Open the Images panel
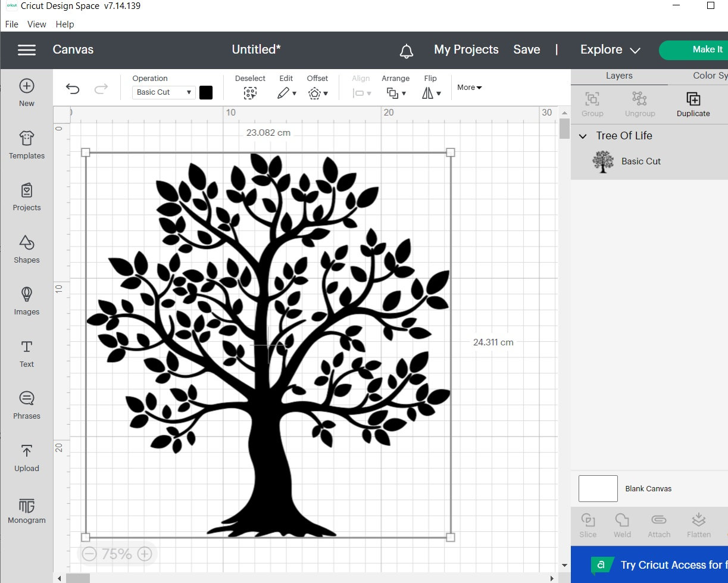The width and height of the screenshot is (728, 583). [x=26, y=302]
